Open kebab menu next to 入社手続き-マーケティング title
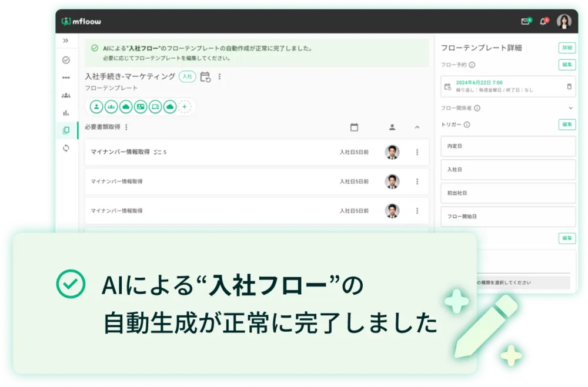Image resolution: width=588 pixels, height=387 pixels. [x=219, y=76]
